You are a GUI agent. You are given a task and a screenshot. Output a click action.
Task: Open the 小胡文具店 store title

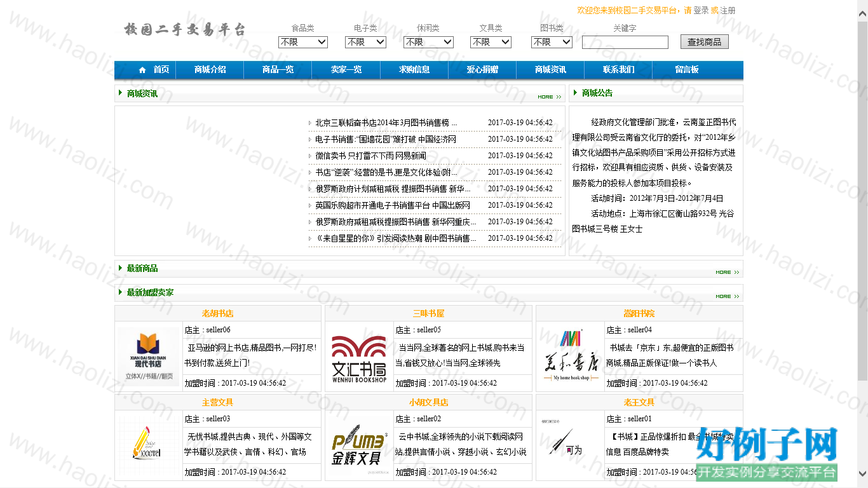click(x=428, y=403)
